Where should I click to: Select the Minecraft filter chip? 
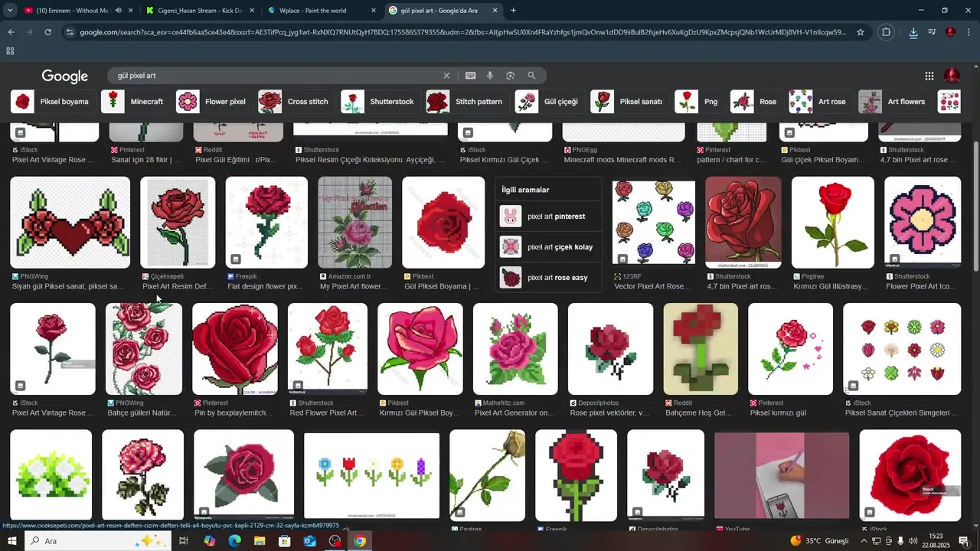pyautogui.click(x=136, y=101)
